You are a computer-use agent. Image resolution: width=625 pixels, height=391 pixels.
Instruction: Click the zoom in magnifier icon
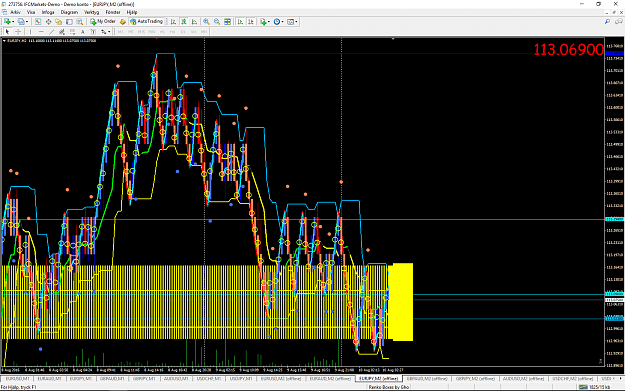(x=206, y=22)
